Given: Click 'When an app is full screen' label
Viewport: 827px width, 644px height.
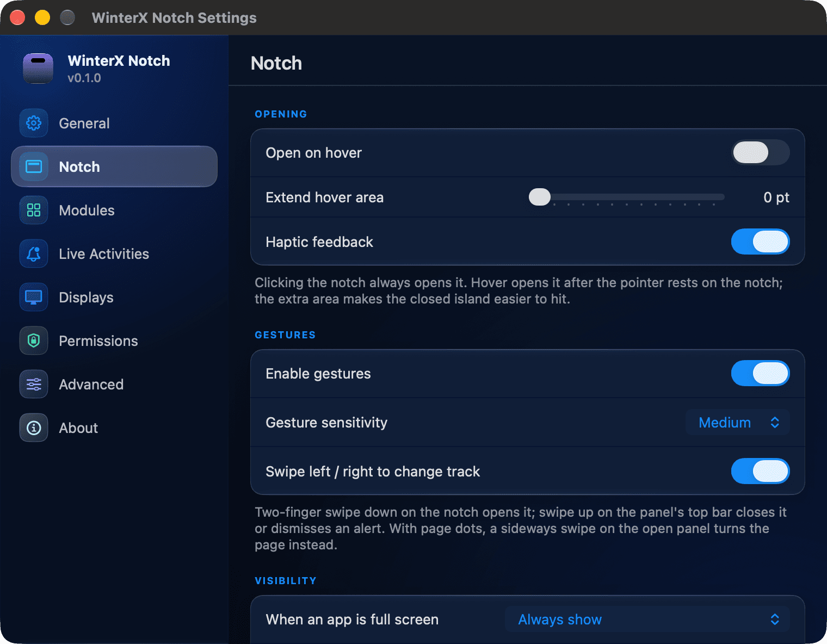Looking at the screenshot, I should click(x=352, y=620).
